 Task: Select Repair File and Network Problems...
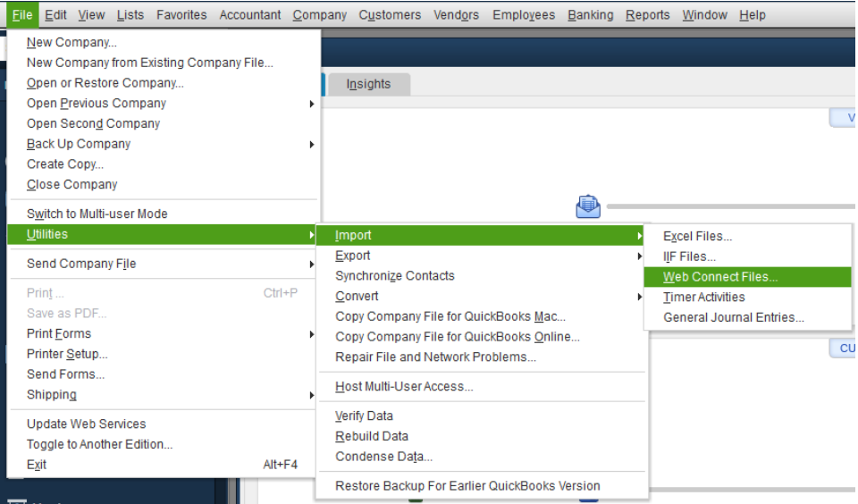coord(482,357)
